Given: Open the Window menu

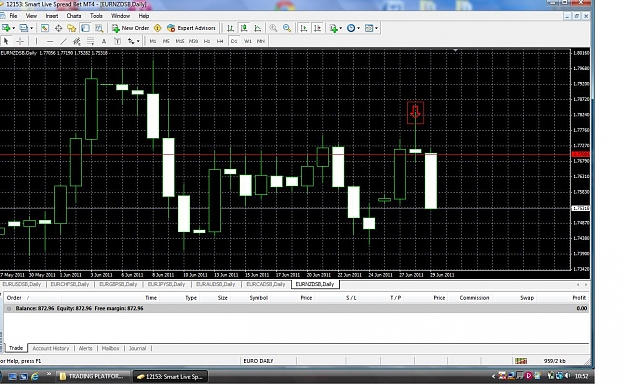Looking at the screenshot, I should click(120, 16).
